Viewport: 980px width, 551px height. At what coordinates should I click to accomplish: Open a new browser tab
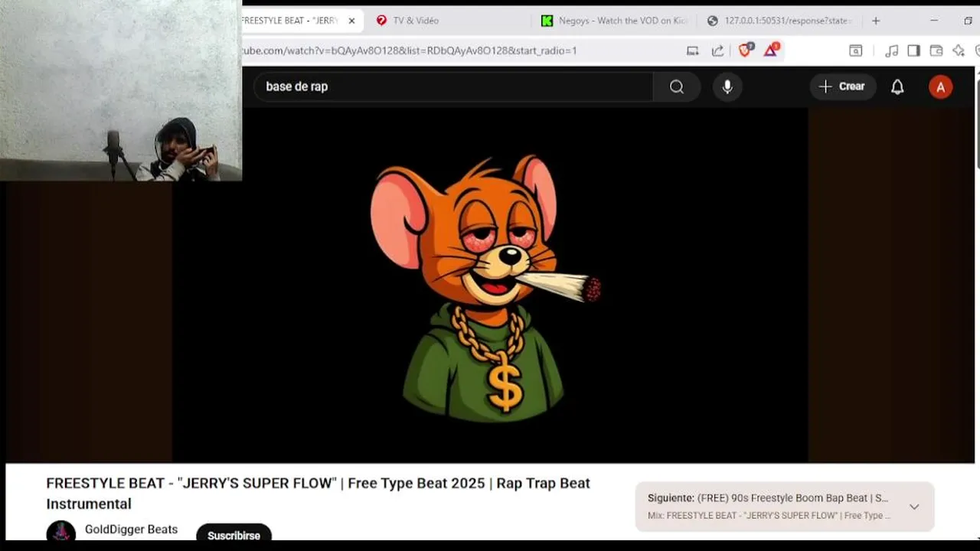(876, 21)
